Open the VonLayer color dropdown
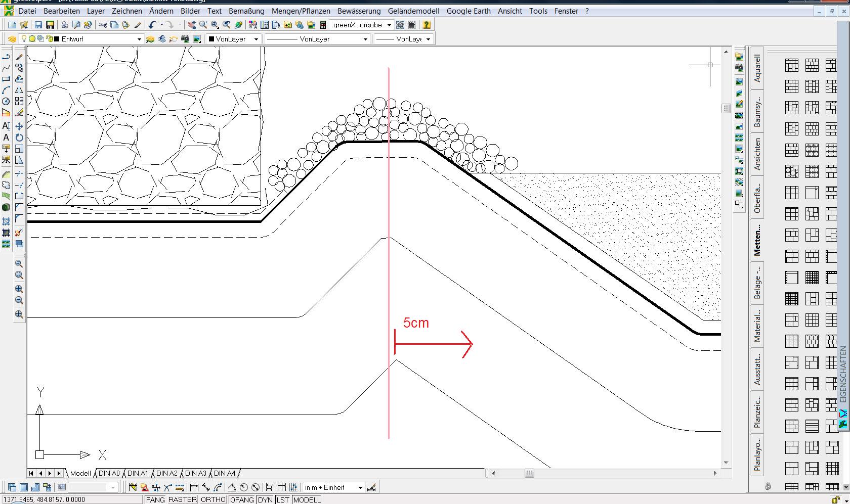The image size is (850, 504). 256,39
